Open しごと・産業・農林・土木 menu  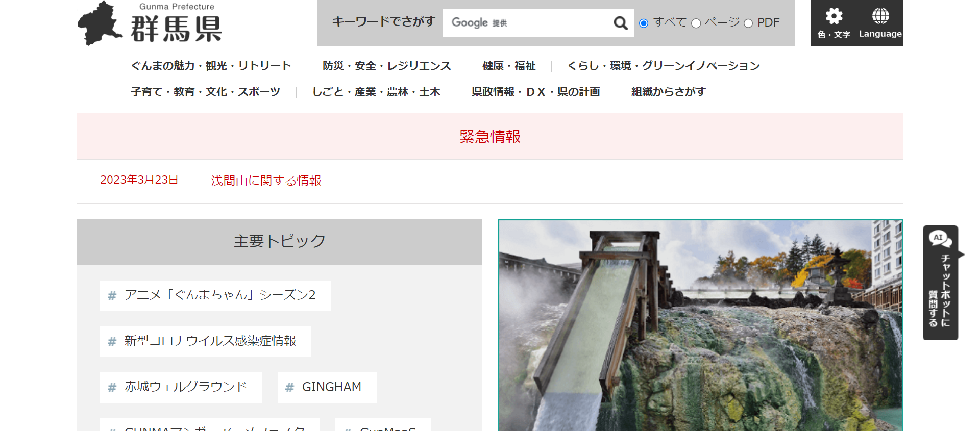376,92
